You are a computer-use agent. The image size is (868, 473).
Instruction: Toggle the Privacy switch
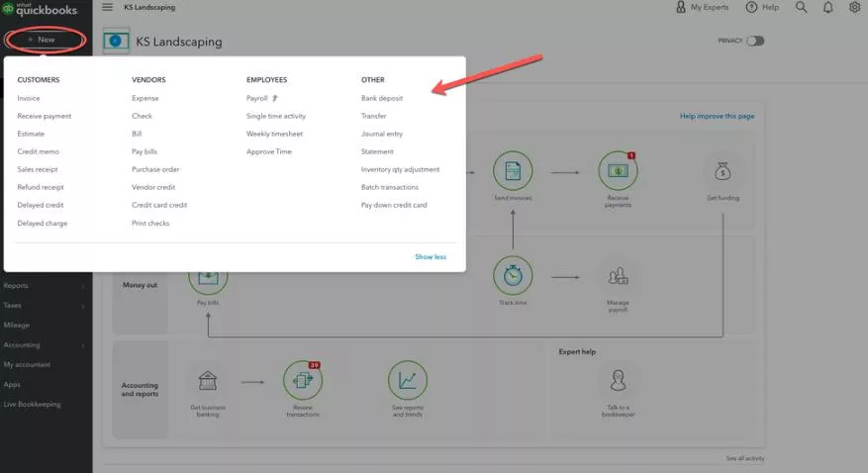click(755, 41)
